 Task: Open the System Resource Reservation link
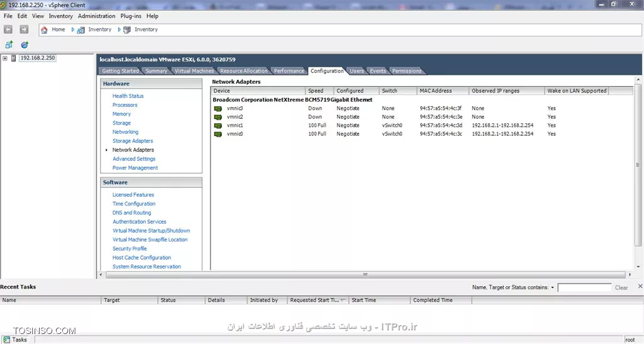(x=147, y=267)
